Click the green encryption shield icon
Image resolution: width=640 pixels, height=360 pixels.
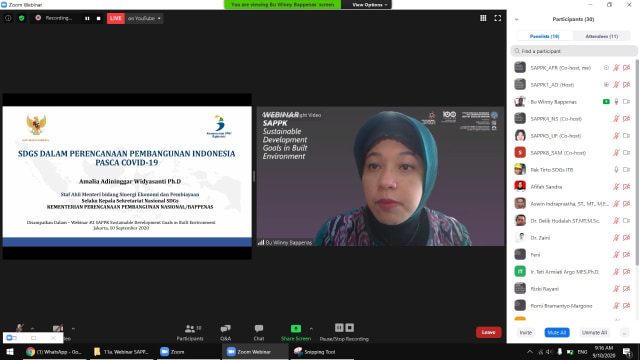point(22,18)
